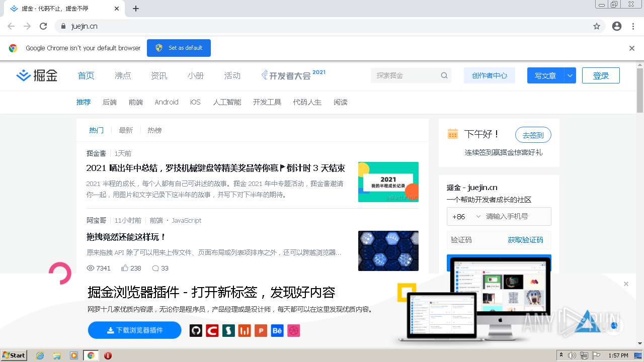Open the GitHub icon in plugin banner

[196, 330]
